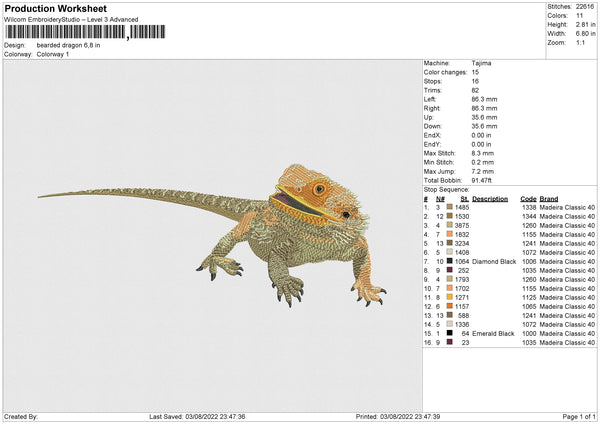Click the Production Worksheet title
The width and height of the screenshot is (600, 424).
click(x=54, y=9)
